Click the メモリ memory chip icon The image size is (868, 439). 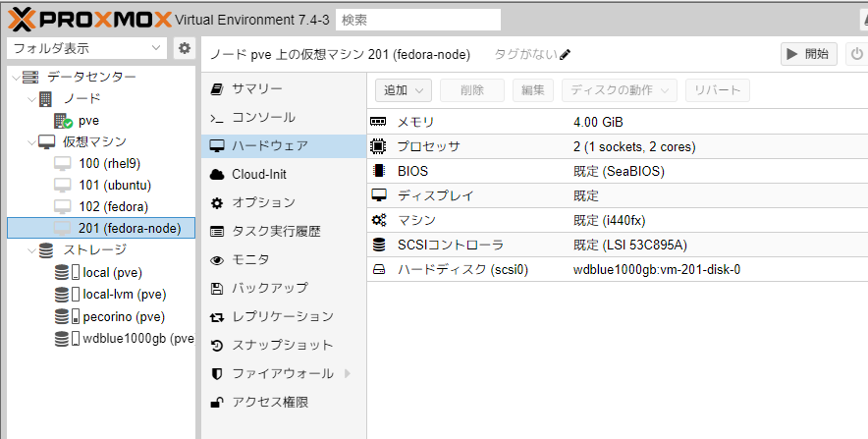(378, 122)
